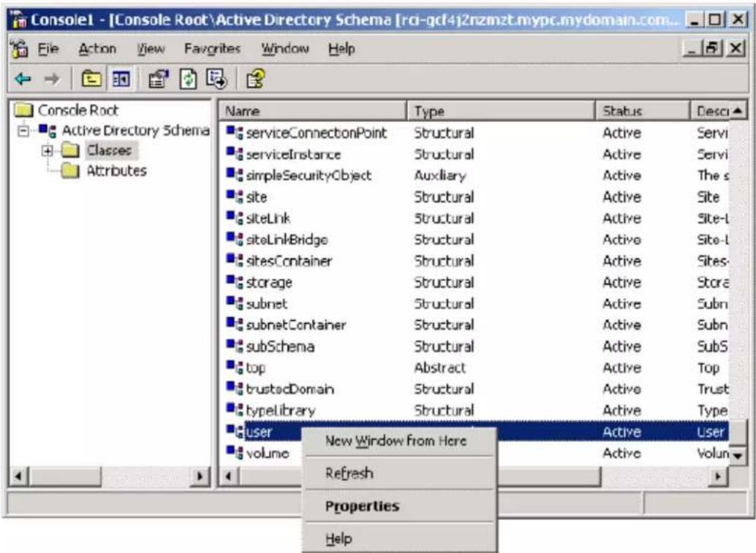This screenshot has width=756, height=553.
Task: Click the Active Directory Schema node icon
Action: tap(48, 130)
